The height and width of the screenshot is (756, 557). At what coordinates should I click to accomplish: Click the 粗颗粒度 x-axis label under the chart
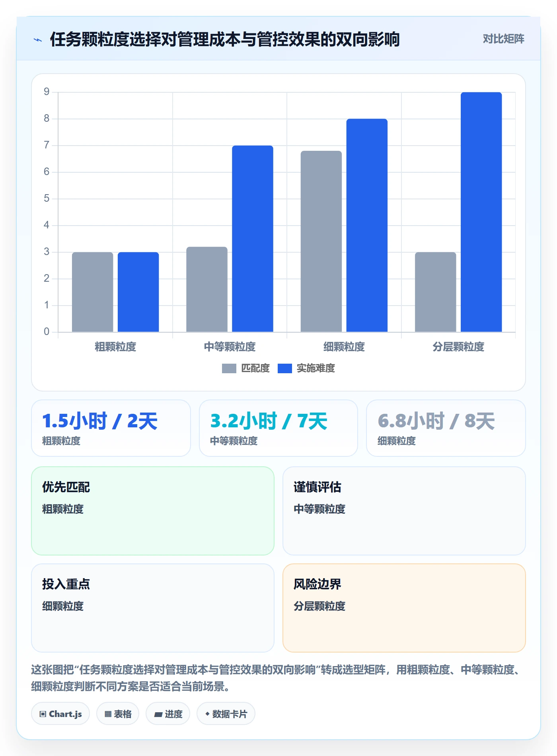(115, 347)
